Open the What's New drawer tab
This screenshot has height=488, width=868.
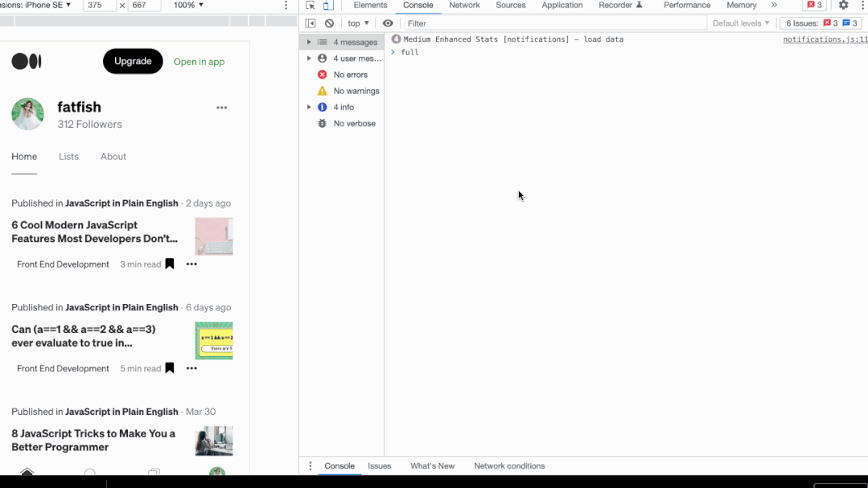(x=432, y=465)
